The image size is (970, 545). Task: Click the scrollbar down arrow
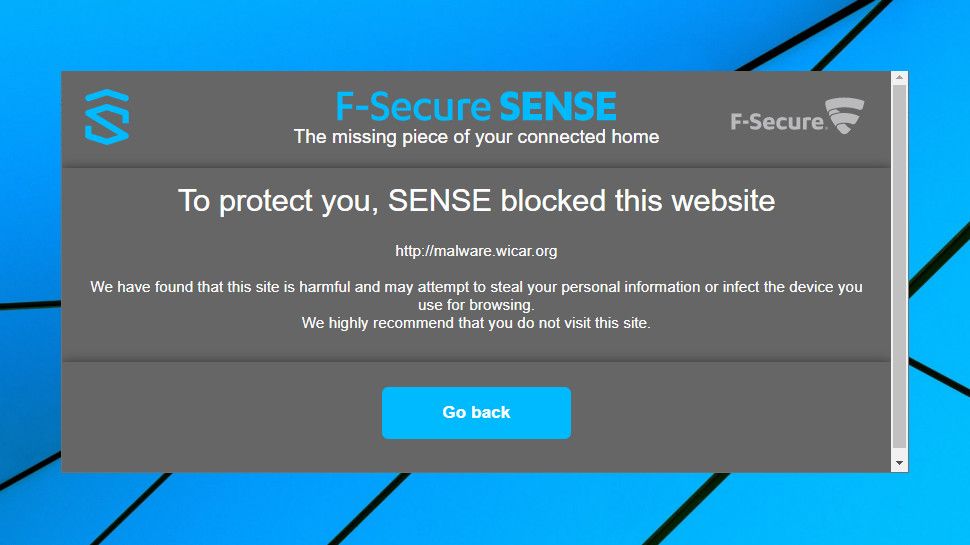pyautogui.click(x=899, y=463)
